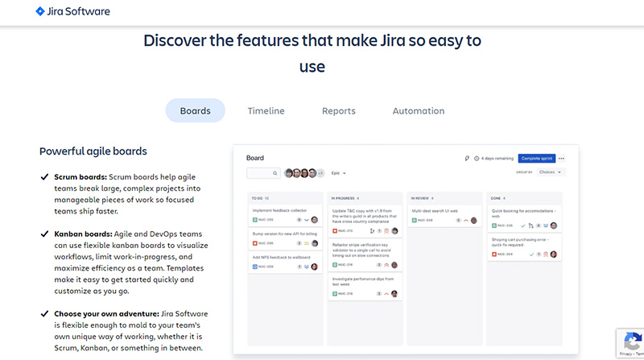Open the board's three-dot more menu

click(561, 158)
